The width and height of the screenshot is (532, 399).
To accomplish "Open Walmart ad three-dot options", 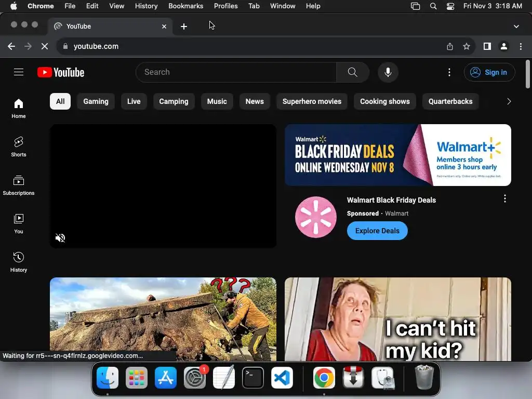I will 505,198.
